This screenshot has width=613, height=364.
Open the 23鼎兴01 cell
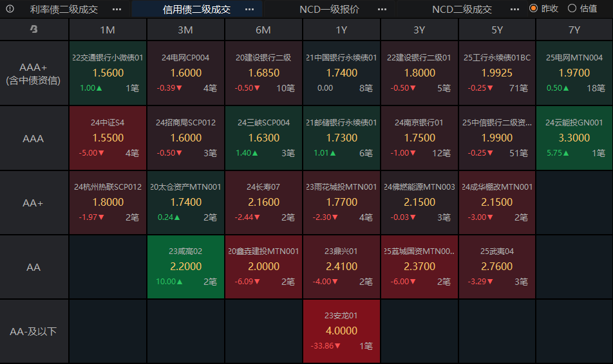click(x=341, y=267)
